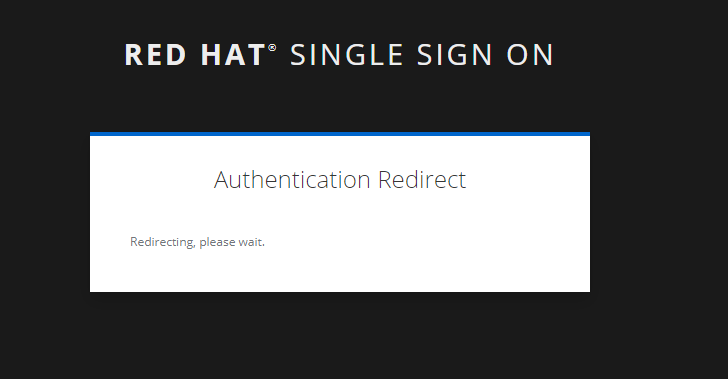Click the blue stripe atop the card
The image size is (728, 379).
(340, 134)
